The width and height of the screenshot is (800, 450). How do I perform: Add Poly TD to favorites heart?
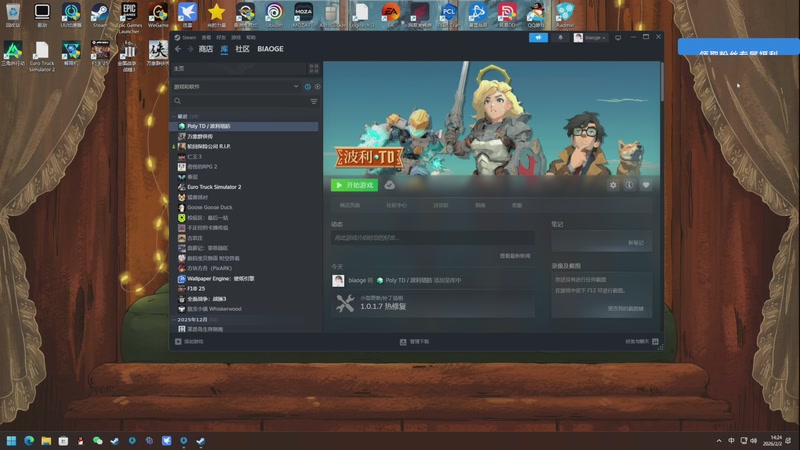click(x=646, y=185)
